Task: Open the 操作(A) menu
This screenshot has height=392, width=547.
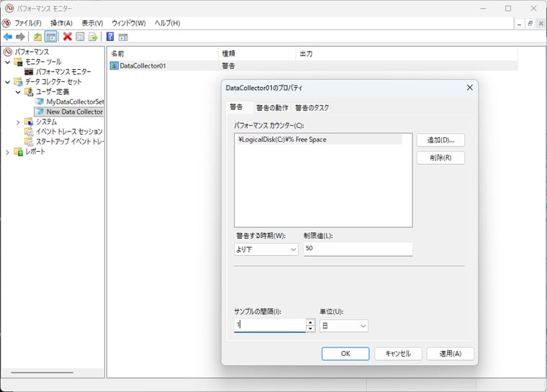Action: [x=61, y=23]
